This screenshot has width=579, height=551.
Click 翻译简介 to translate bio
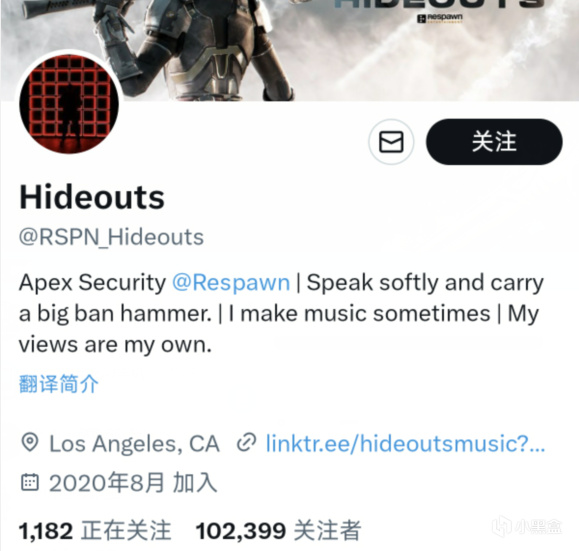[x=59, y=384]
